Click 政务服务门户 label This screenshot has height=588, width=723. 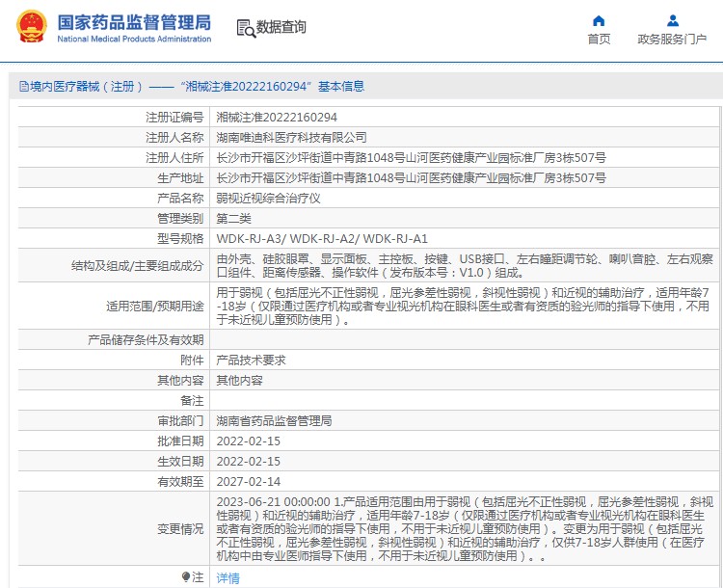point(672,40)
